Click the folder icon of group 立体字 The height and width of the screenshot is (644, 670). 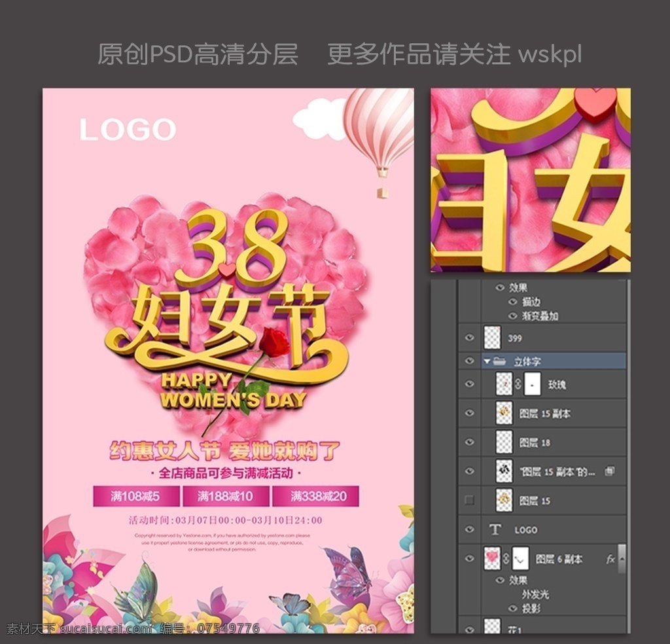499,361
